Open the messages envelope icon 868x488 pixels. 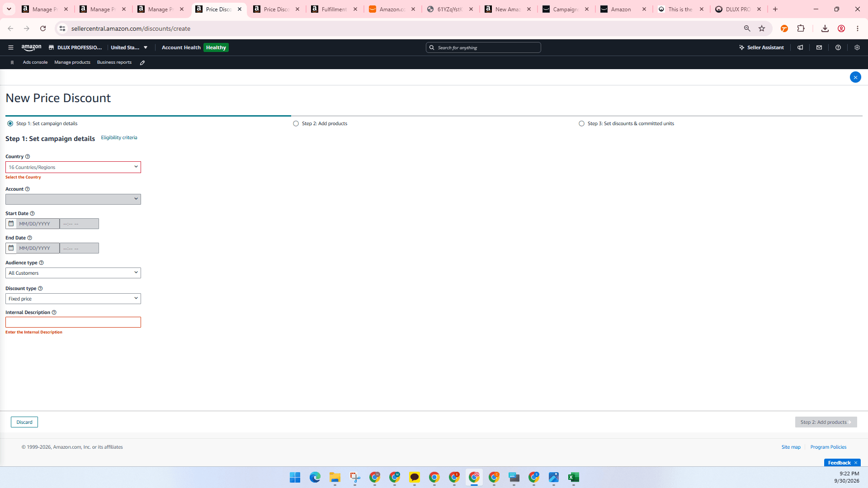pos(819,47)
